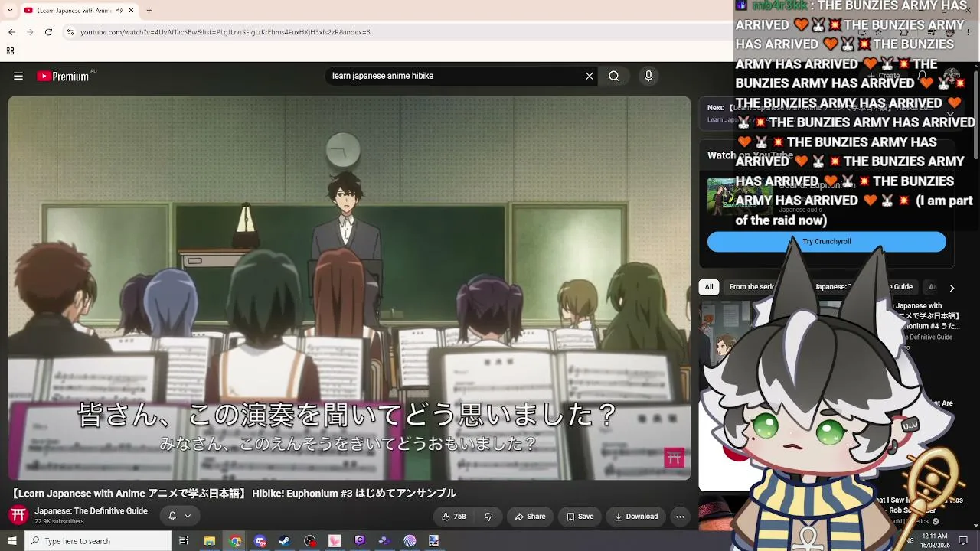Open Task View on the taskbar

[184, 541]
